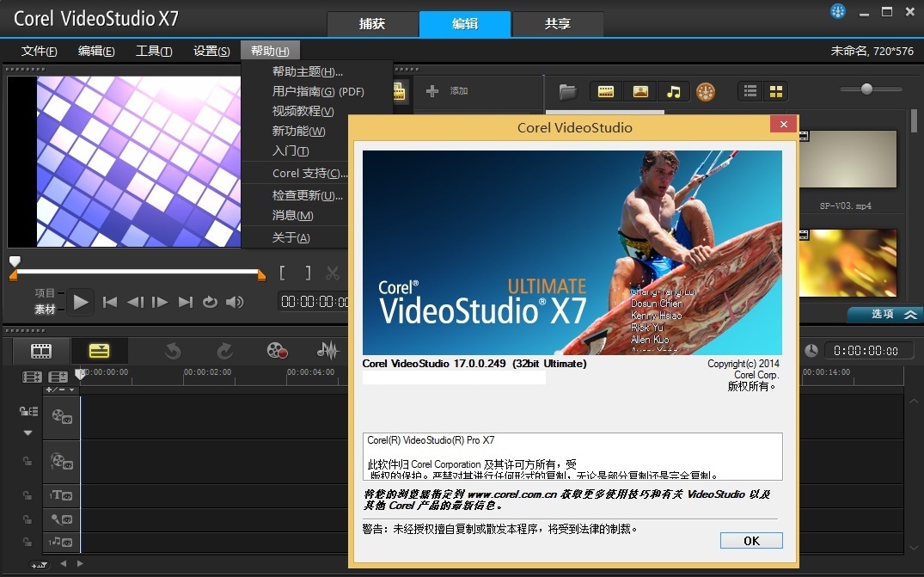
Task: Click OK in the Corel VideoStudio dialog
Action: point(751,541)
